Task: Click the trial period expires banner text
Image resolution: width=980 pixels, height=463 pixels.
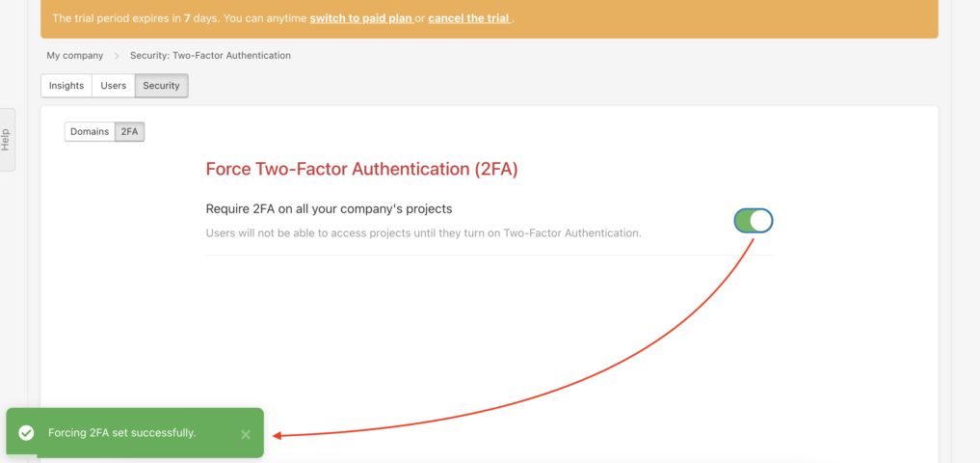Action: click(283, 18)
